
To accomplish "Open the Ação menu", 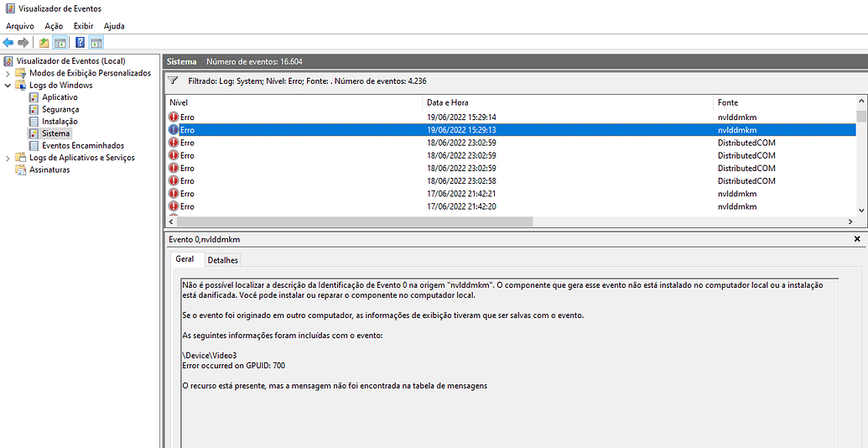I will point(54,26).
